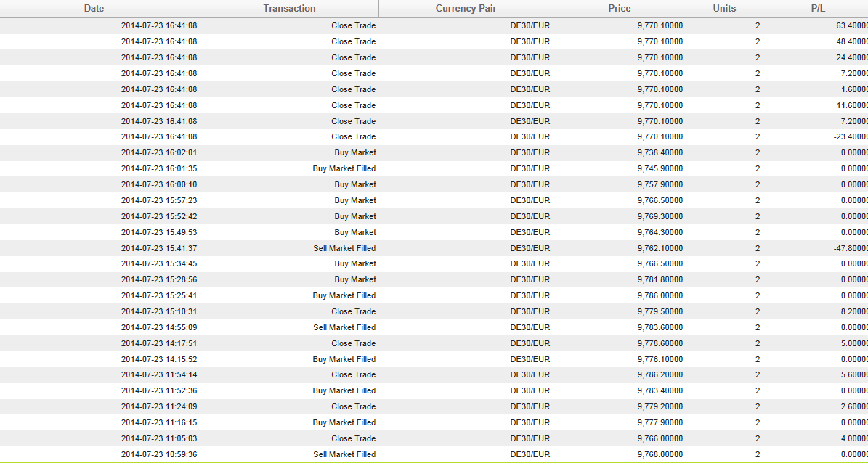Sort by the P/L column header
This screenshot has height=463, width=868.
[816, 8]
